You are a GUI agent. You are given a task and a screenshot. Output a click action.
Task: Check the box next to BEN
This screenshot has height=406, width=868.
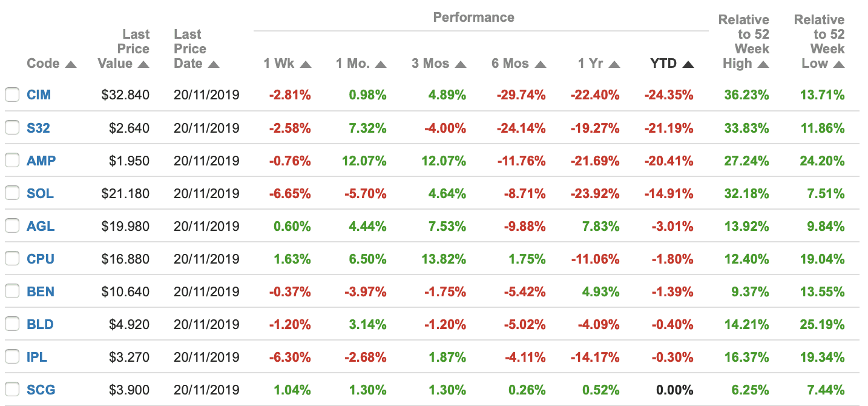[x=12, y=291]
